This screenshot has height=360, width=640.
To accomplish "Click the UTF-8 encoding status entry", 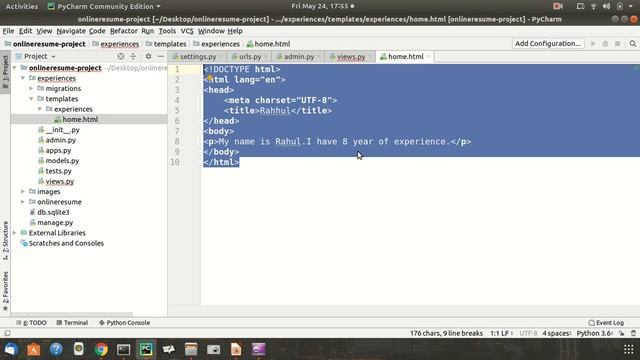I will [529, 333].
